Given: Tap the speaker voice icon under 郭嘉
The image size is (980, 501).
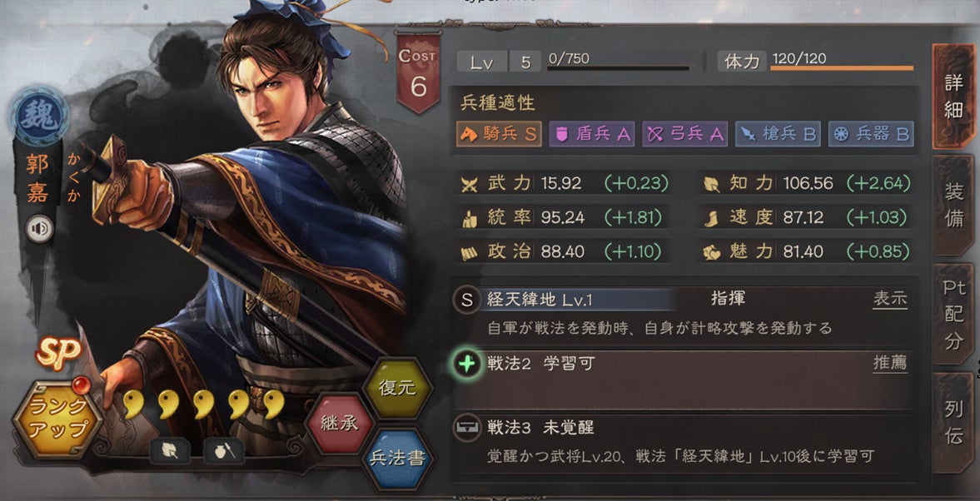Looking at the screenshot, I should [39, 230].
